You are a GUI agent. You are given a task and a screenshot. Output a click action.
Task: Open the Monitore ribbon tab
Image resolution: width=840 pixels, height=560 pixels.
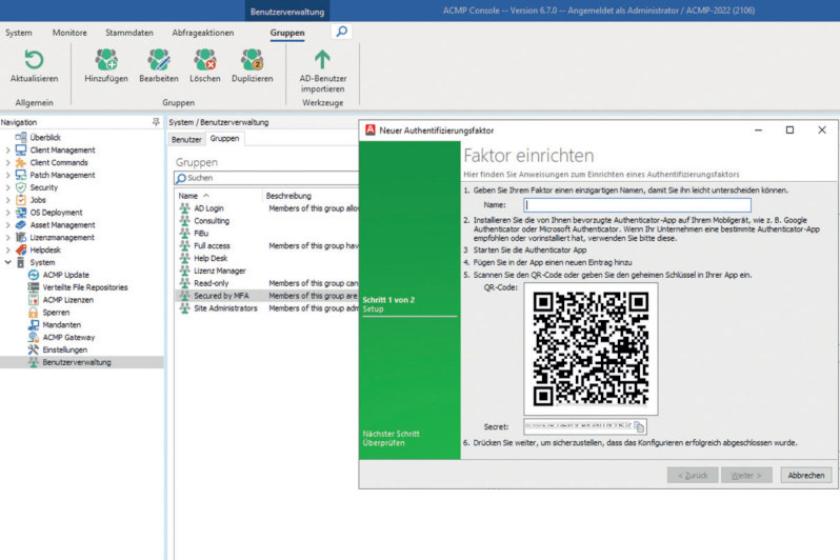point(70,33)
